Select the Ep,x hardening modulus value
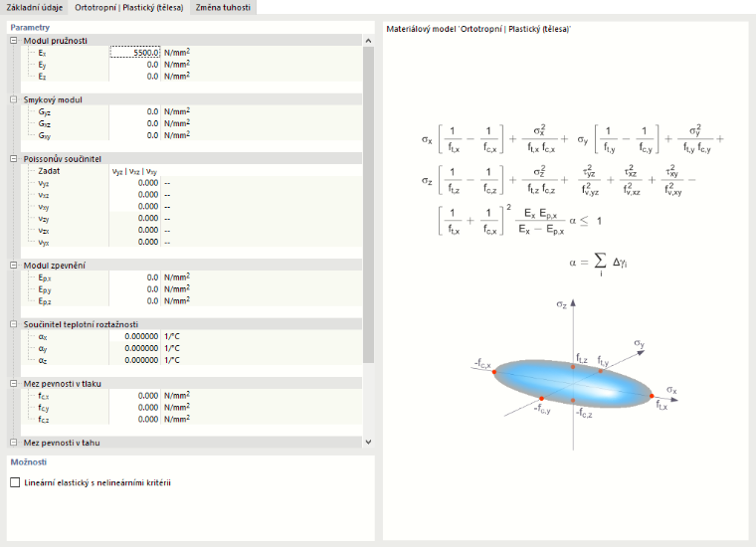Screen dimensions: 756x547 tap(135, 277)
